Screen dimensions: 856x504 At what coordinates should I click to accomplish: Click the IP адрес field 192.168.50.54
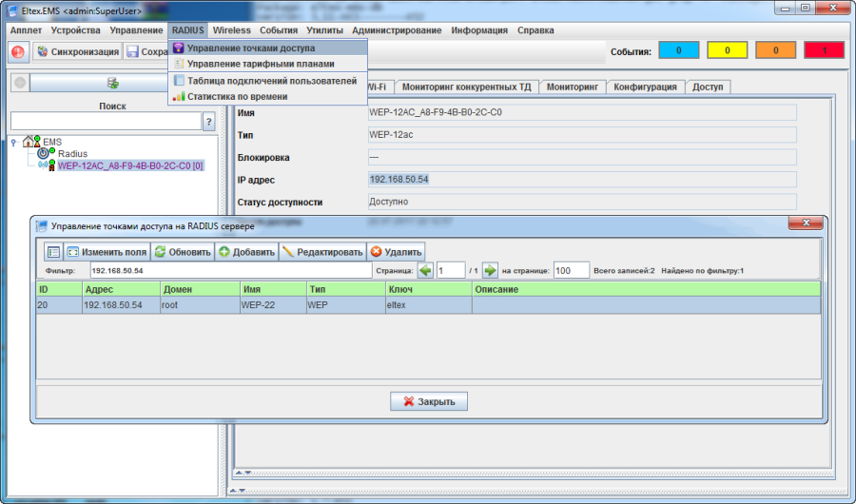click(x=582, y=180)
